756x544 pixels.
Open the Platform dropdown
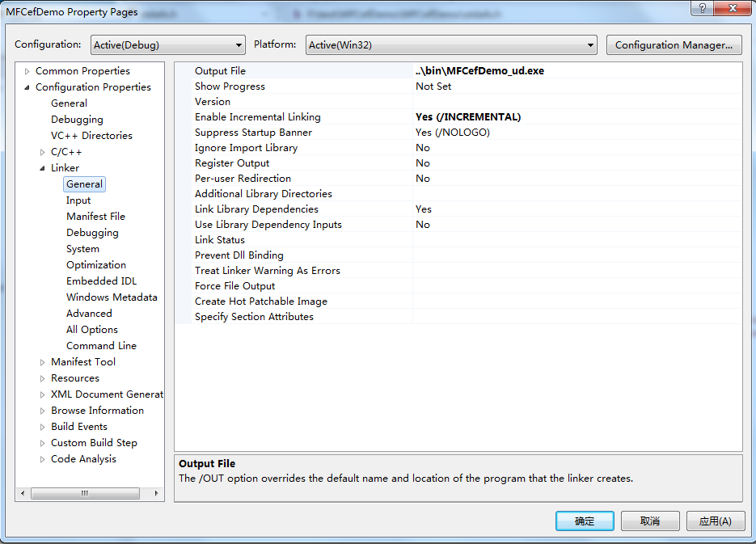click(x=451, y=44)
